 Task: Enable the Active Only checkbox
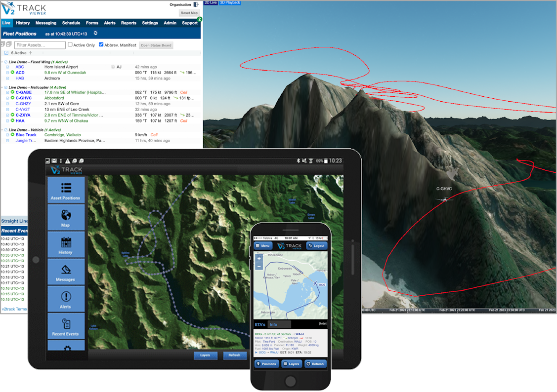70,45
